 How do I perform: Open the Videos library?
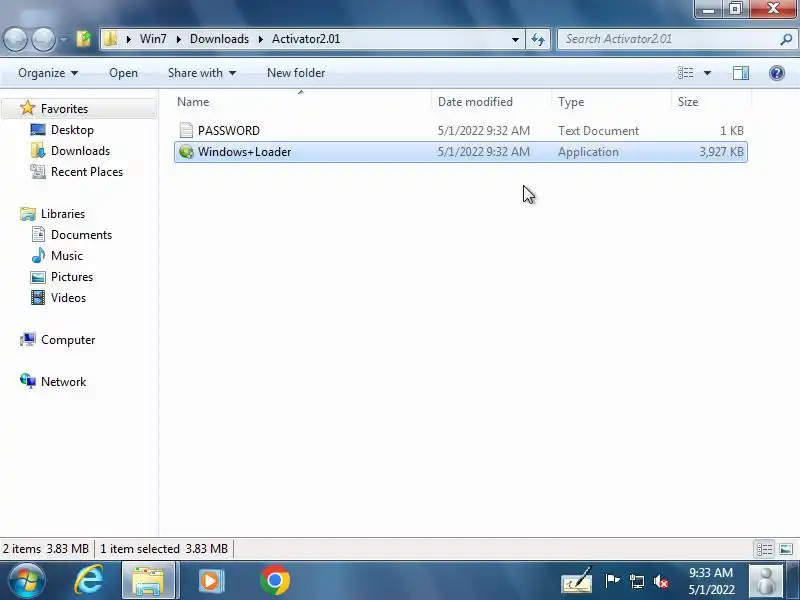click(x=68, y=298)
